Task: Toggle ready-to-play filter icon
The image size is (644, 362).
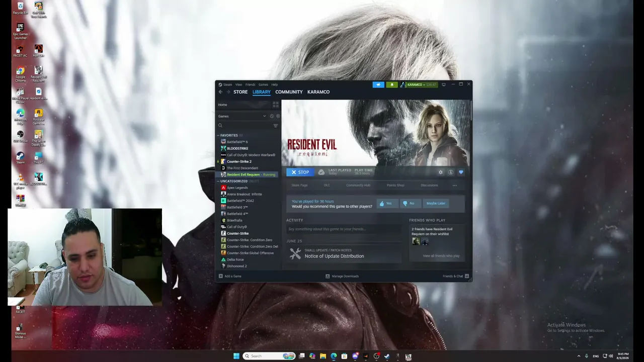Action: click(x=278, y=116)
